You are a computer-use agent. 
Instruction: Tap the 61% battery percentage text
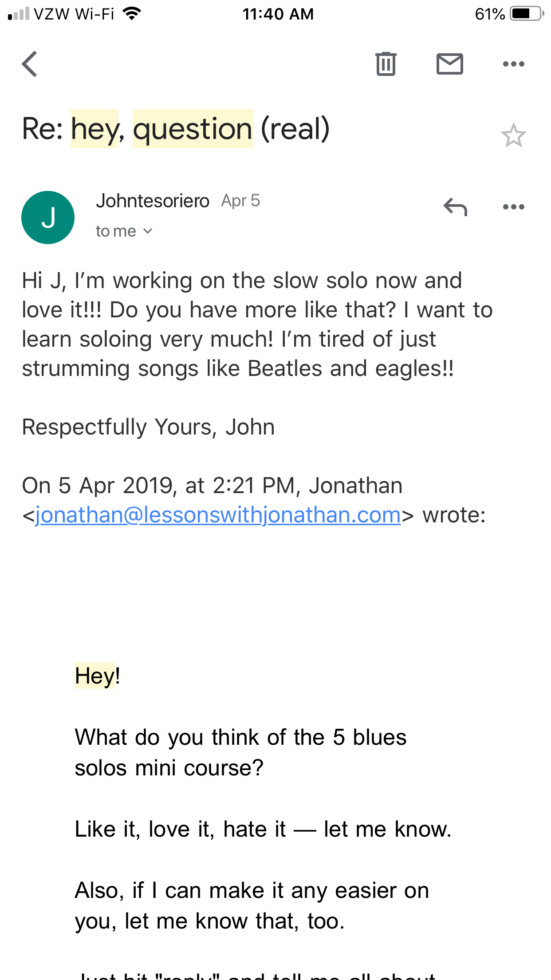[x=489, y=14]
